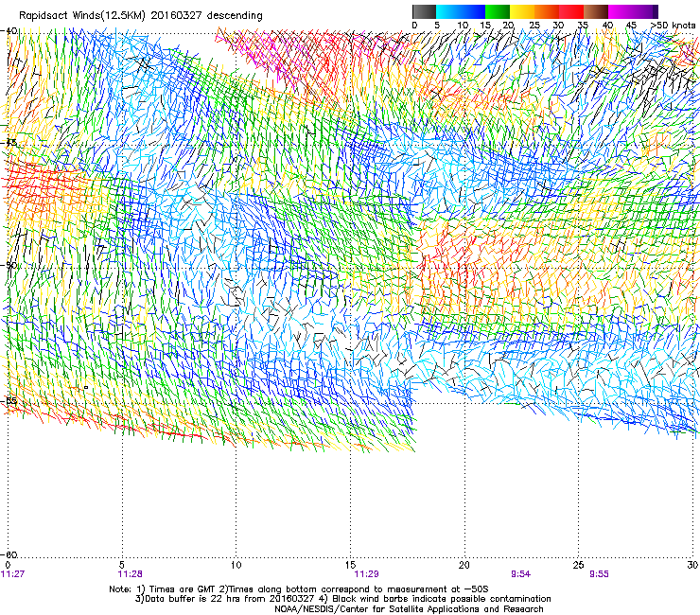700x615 pixels.
Task: Click the purple '11:29' time stamp
Action: pos(366,574)
